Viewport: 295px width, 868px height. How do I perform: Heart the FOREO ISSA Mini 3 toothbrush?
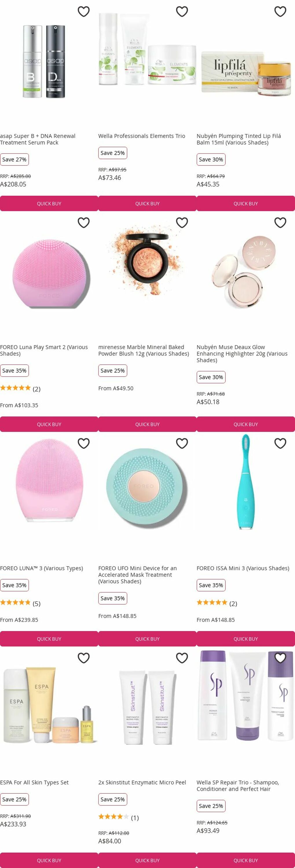(x=280, y=443)
